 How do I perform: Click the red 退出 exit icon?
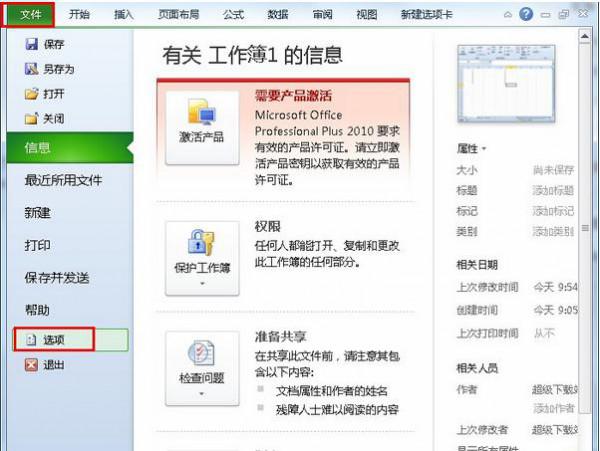(x=31, y=365)
